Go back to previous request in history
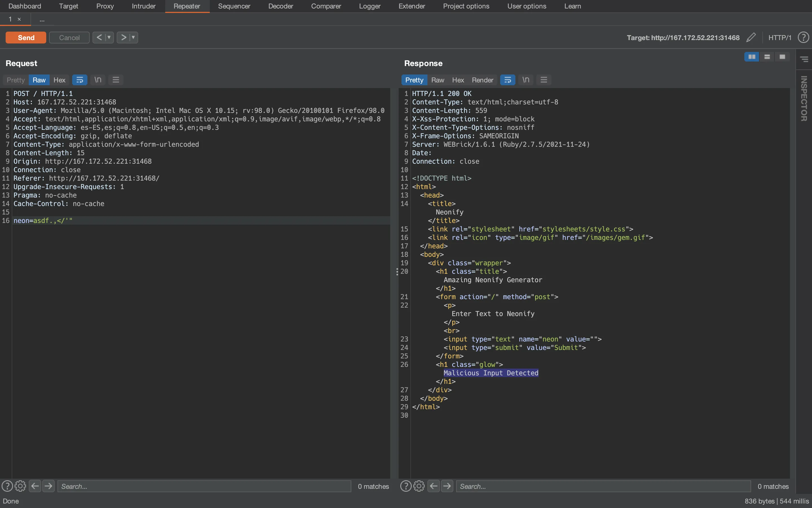812x508 pixels. tap(99, 37)
